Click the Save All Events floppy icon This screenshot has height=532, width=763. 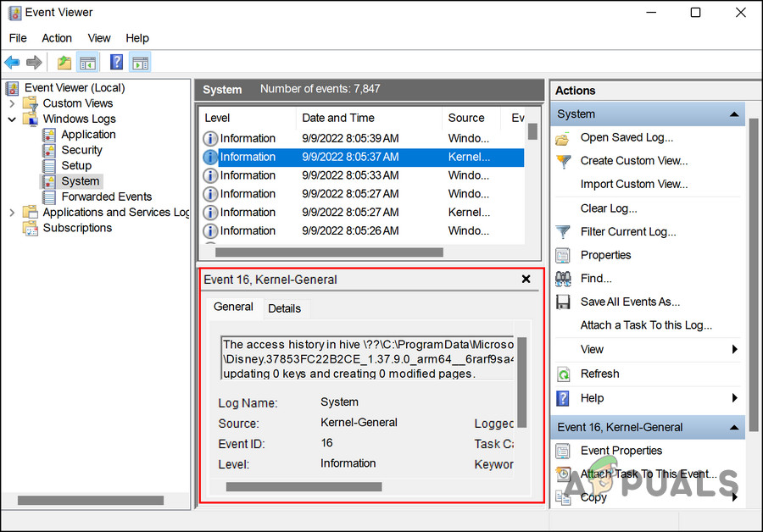563,302
